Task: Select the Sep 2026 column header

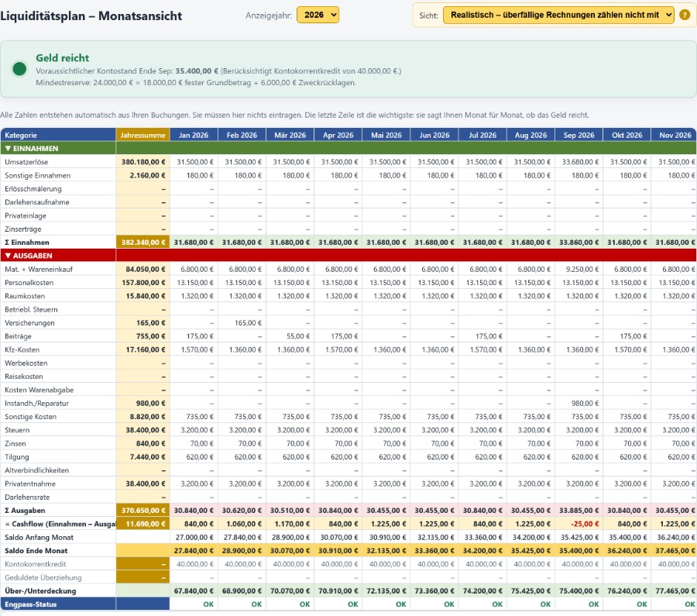Action: pyautogui.click(x=579, y=135)
